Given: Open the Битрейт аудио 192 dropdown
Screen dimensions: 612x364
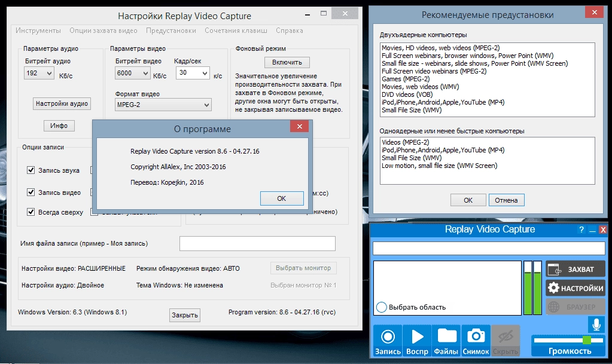Looking at the screenshot, I should (x=39, y=73).
